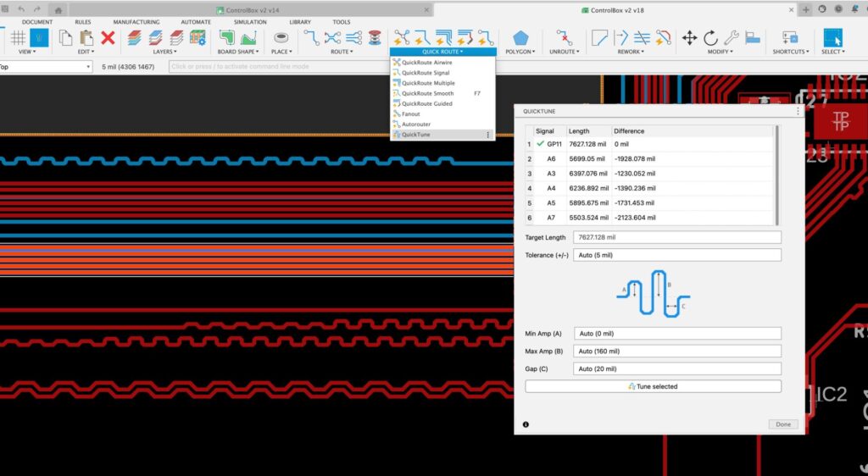Select the Polygon pour tool icon
The height and width of the screenshot is (476, 868).
pyautogui.click(x=520, y=37)
